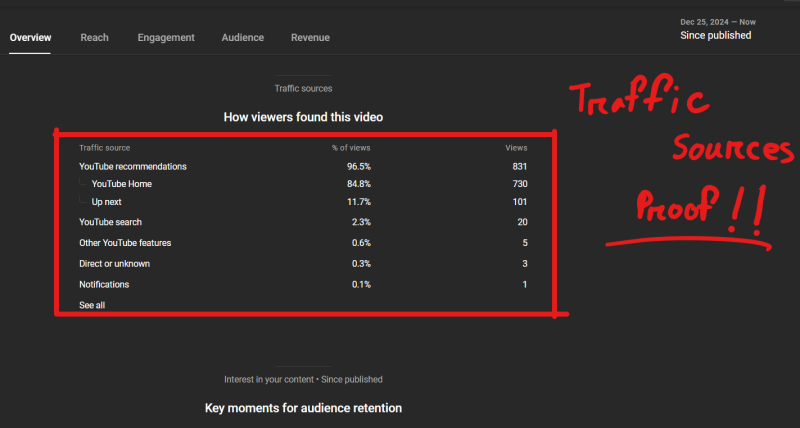Screen dimensions: 800x428
Task: Click the % of views column header
Action: pos(351,148)
